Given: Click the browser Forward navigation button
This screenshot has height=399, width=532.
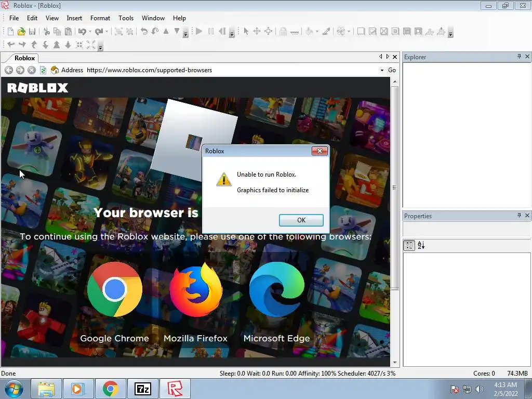Looking at the screenshot, I should tap(20, 70).
